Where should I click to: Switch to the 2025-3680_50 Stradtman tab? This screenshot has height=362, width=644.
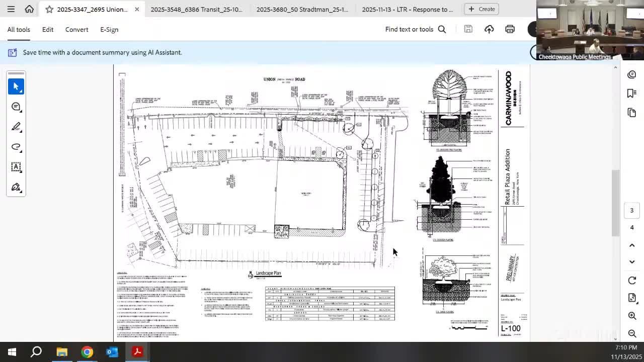pyautogui.click(x=302, y=9)
